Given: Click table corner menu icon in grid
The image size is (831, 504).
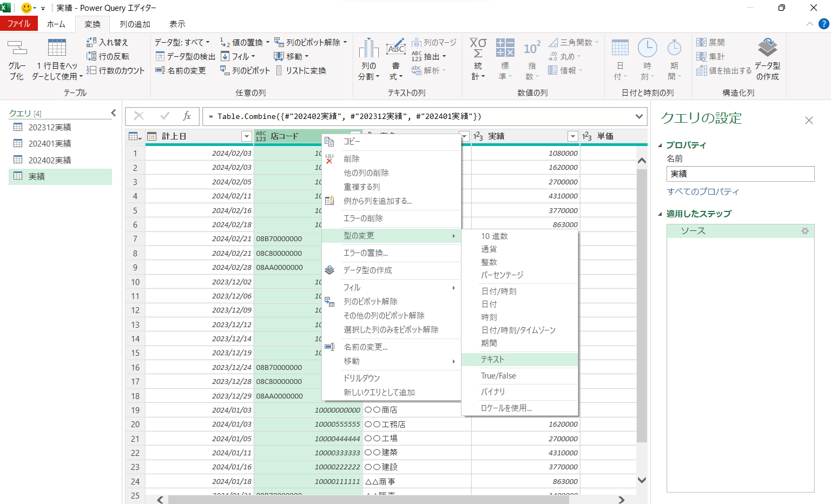Looking at the screenshot, I should coord(135,136).
